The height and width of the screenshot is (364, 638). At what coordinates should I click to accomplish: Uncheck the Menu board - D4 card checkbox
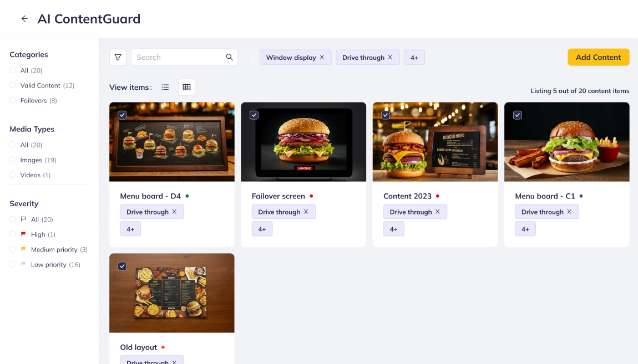click(x=122, y=115)
